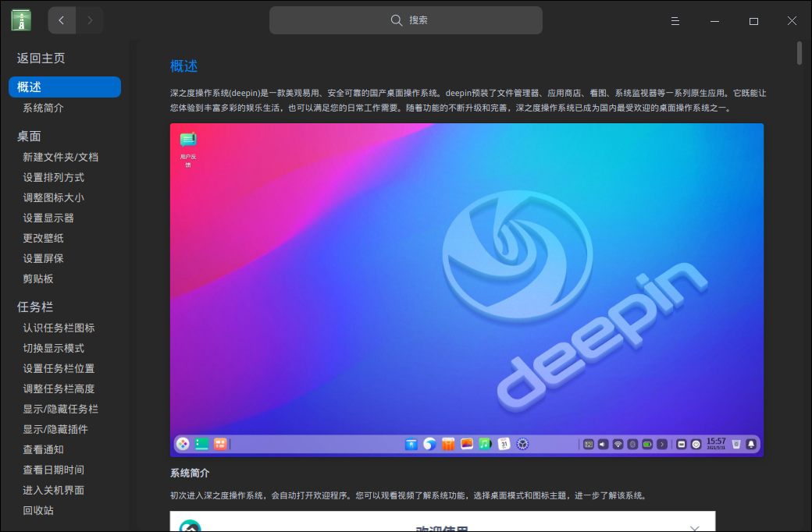Click the bold 系统简介 heading in content
The image size is (812, 532).
pyautogui.click(x=190, y=473)
